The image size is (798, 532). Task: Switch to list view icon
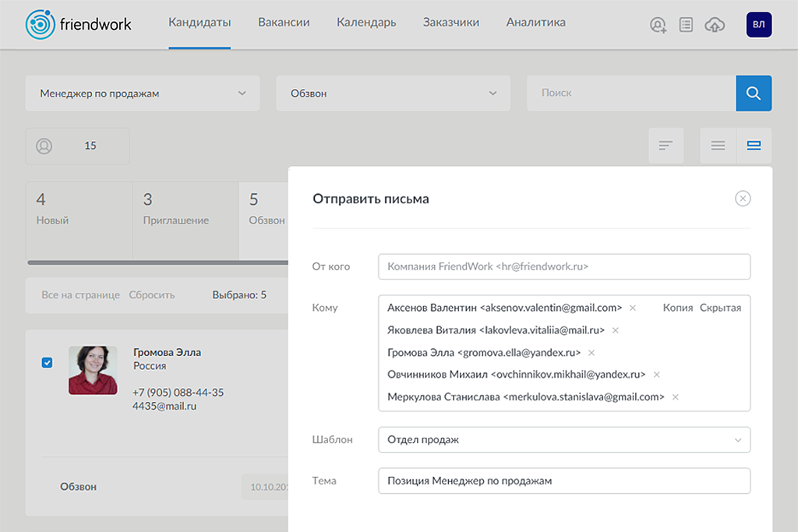pyautogui.click(x=718, y=146)
